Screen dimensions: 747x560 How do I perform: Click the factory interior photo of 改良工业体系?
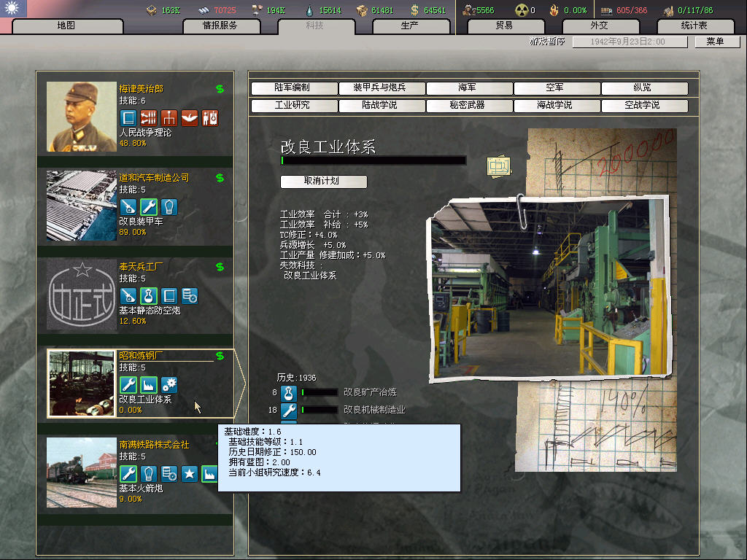pos(550,288)
